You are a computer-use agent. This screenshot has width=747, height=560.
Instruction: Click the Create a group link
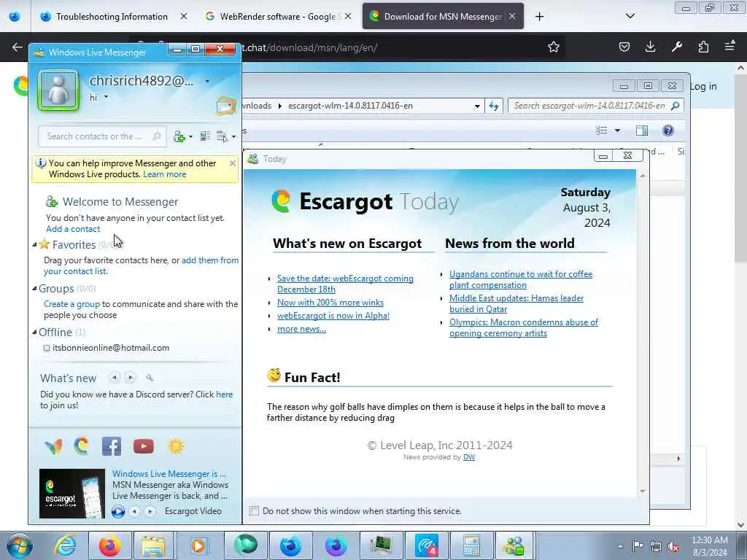[71, 304]
